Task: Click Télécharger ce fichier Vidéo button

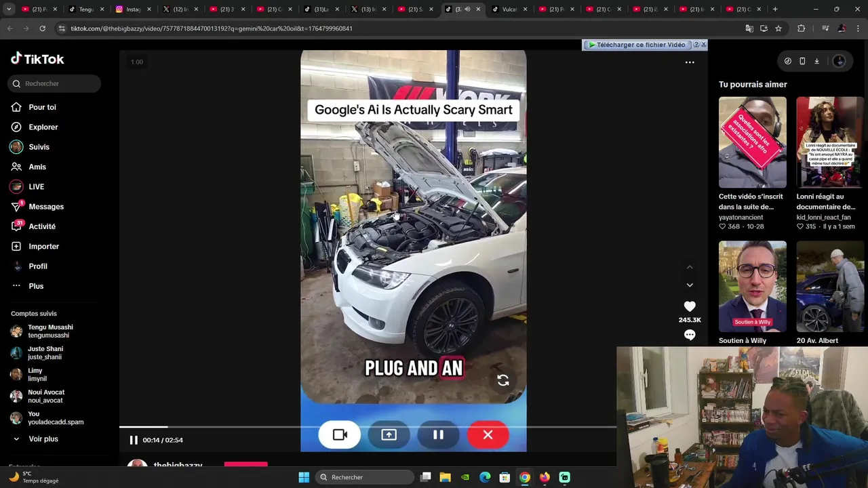Action: [x=637, y=45]
